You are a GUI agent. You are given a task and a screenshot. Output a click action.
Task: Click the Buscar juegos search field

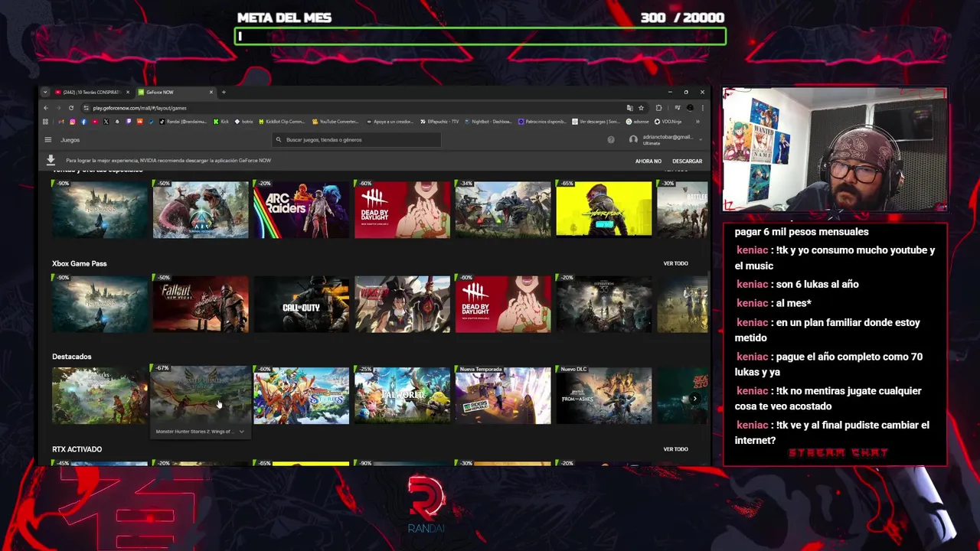(x=356, y=140)
